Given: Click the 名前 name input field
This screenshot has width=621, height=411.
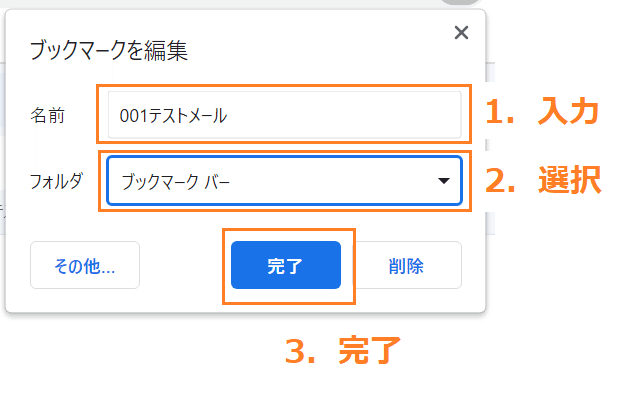Looking at the screenshot, I should pyautogui.click(x=284, y=115).
